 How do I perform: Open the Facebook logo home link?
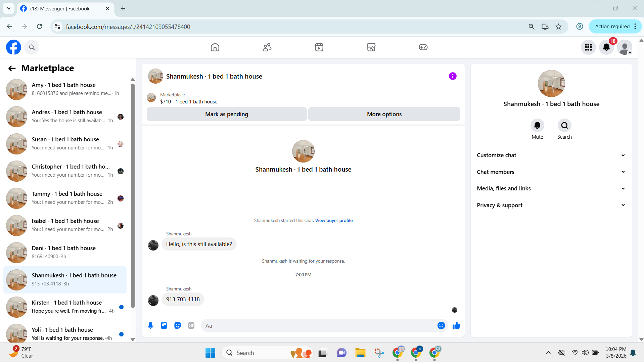[13, 47]
